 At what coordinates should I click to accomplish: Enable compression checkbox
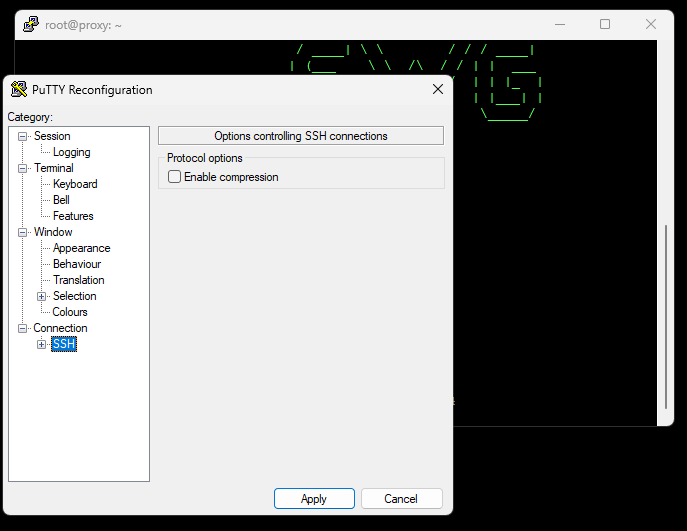click(x=174, y=177)
